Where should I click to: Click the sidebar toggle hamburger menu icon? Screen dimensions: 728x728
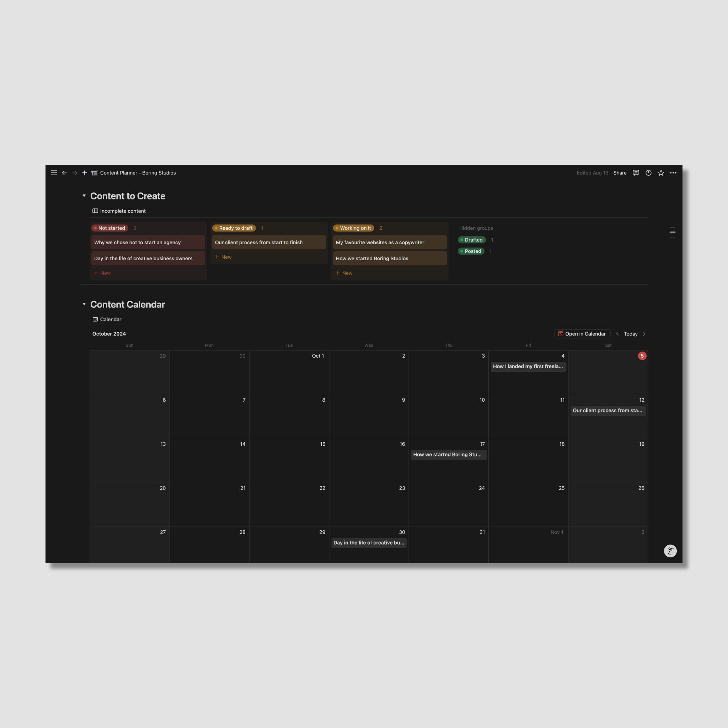pos(53,173)
